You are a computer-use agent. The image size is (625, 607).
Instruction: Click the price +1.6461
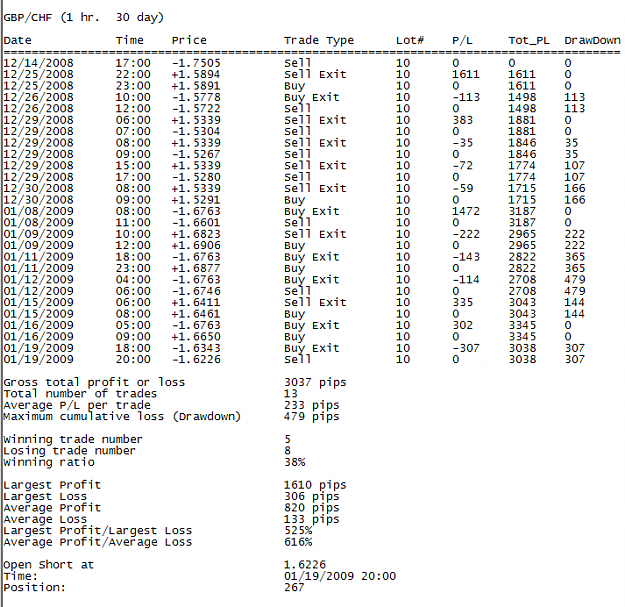[196, 314]
